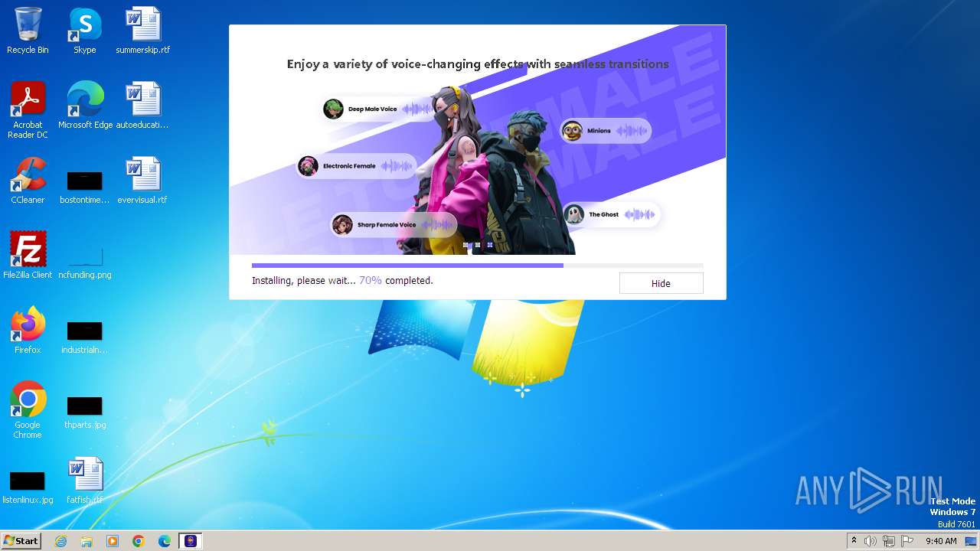The height and width of the screenshot is (551, 980).
Task: Open the Skype desktop shortcut
Action: coord(85,31)
